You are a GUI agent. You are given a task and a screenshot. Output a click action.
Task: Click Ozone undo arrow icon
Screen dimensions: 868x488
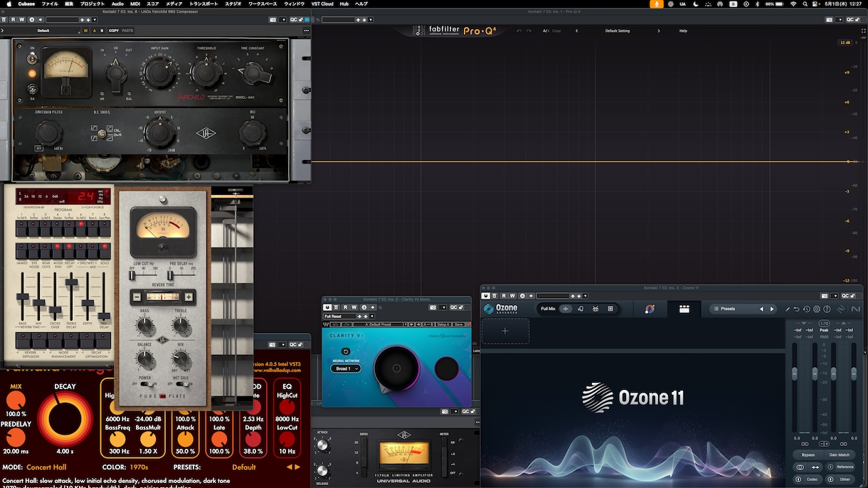(797, 309)
